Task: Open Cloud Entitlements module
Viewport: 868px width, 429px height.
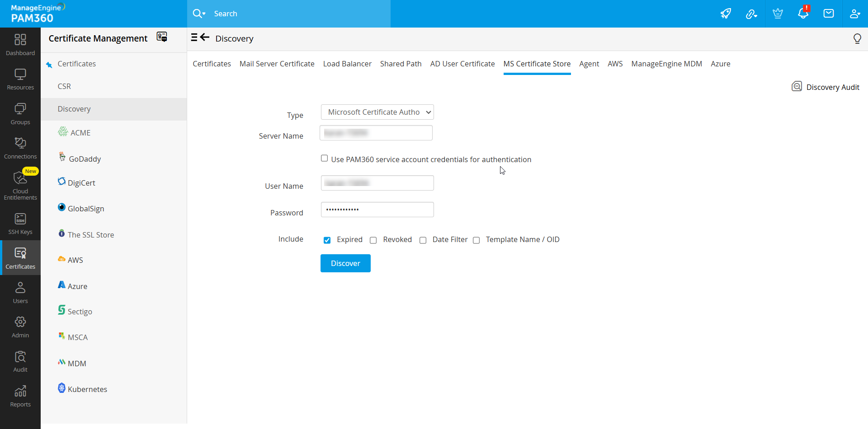Action: tap(20, 185)
